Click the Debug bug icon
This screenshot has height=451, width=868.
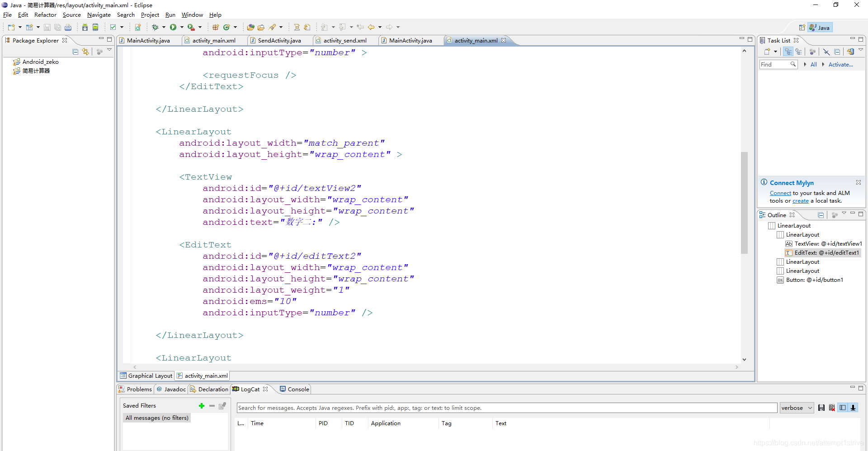155,27
